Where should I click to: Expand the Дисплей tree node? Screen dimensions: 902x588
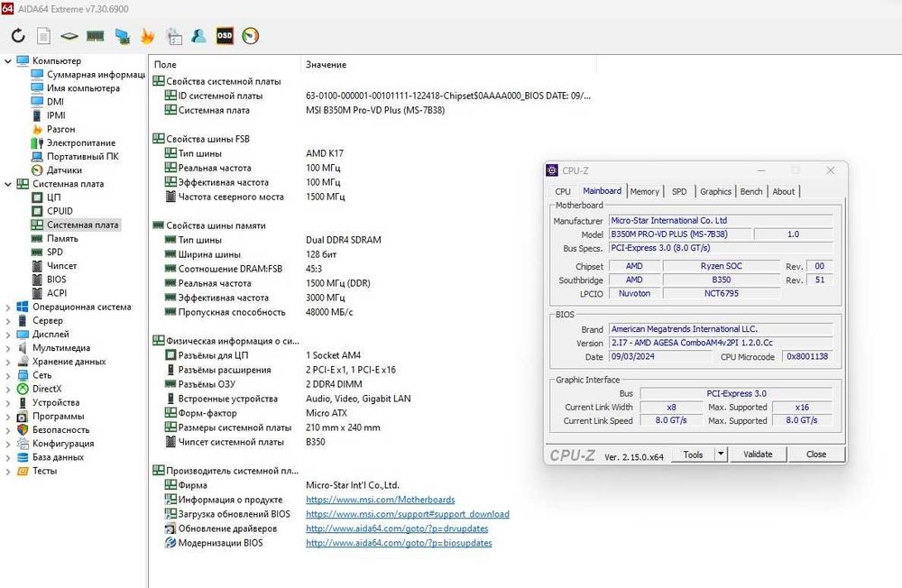pos(8,335)
